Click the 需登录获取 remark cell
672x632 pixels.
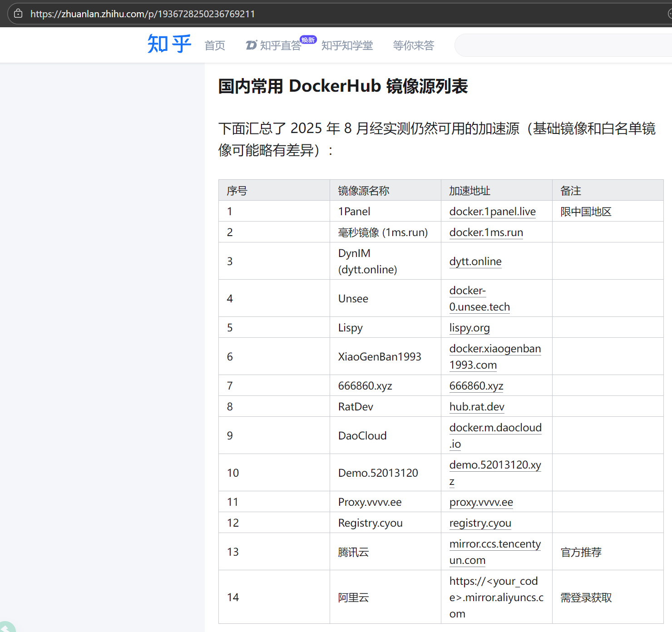(608, 597)
